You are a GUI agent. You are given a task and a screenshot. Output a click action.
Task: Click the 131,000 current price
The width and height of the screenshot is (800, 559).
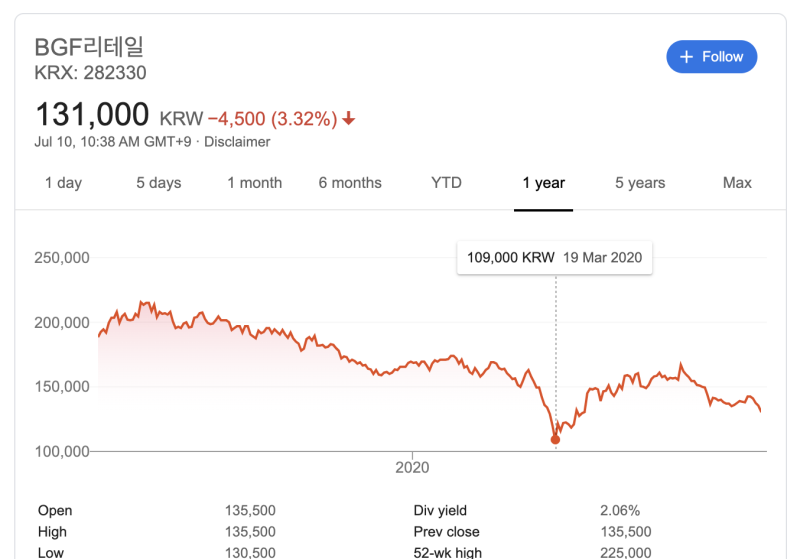coord(92,114)
